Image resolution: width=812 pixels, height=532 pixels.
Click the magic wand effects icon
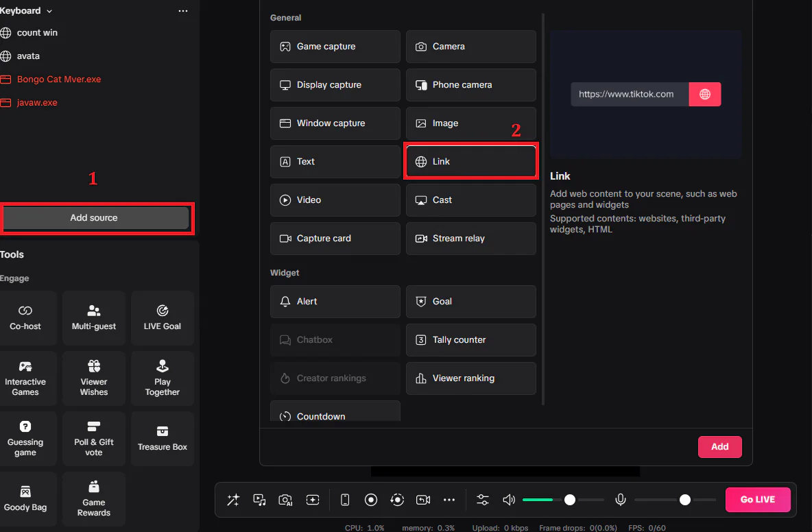point(233,499)
